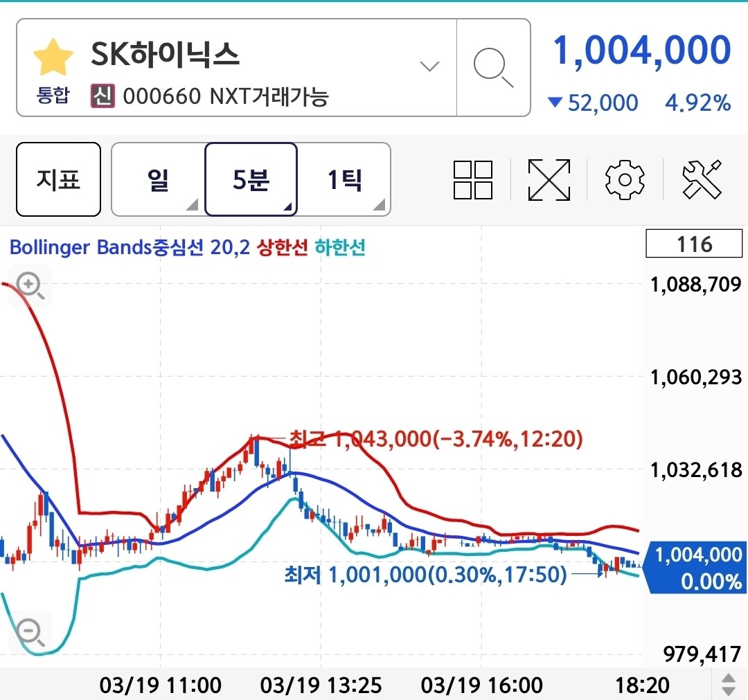Viewport: 748px width, 700px height.
Task: Click the 최고 1,043,000 high marker label
Action: click(x=436, y=439)
